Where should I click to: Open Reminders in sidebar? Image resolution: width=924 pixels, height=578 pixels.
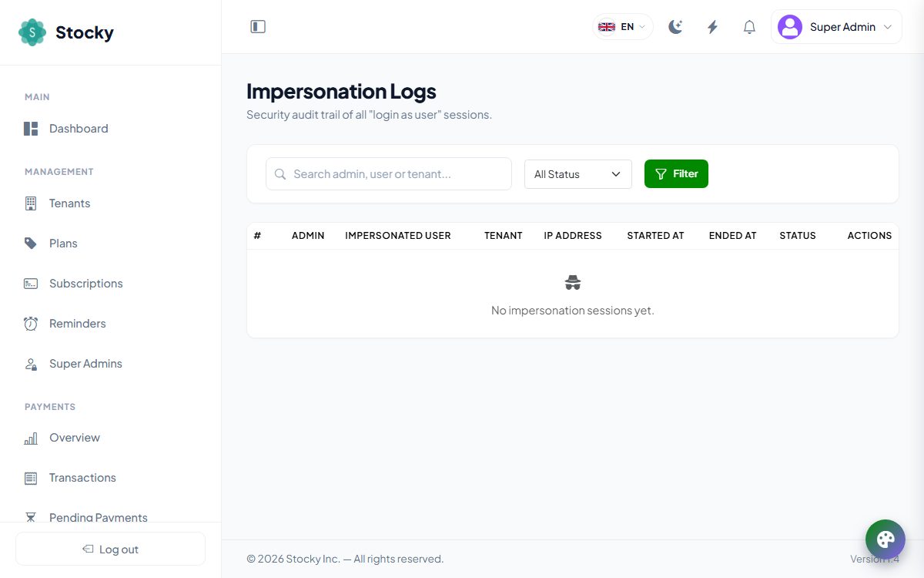coord(110,324)
